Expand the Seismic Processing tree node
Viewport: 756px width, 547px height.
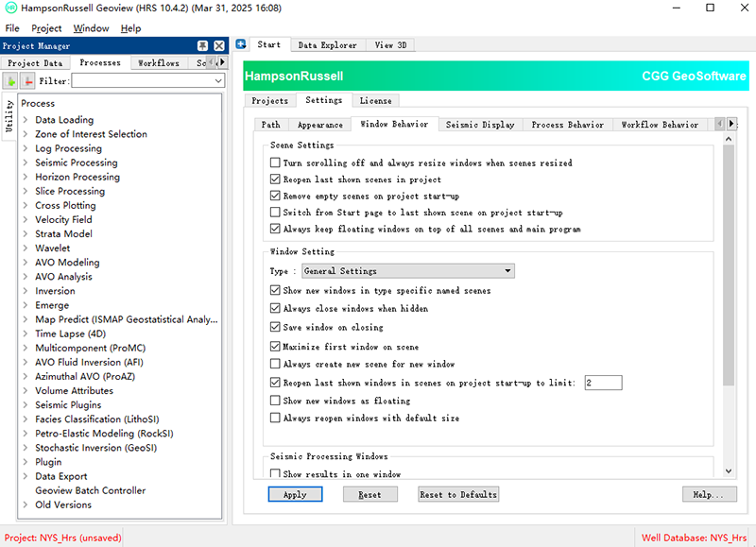point(26,162)
